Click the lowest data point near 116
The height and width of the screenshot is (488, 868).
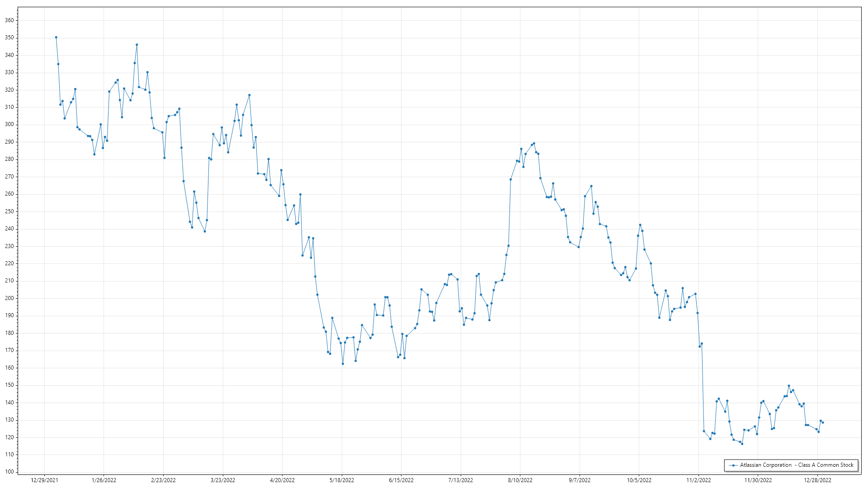742,444
